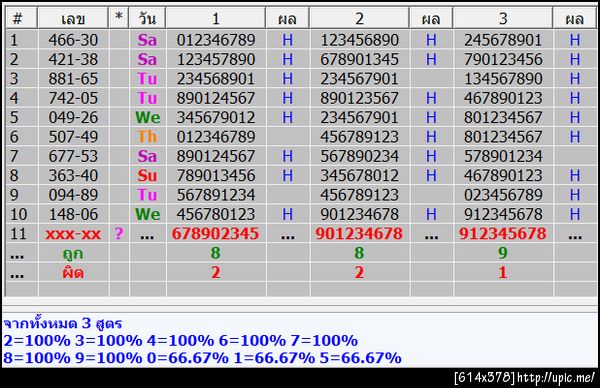Click the # column header

21,18
